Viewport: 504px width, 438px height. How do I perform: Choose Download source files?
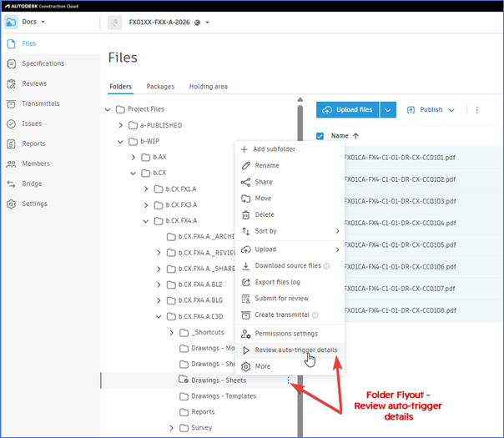pyautogui.click(x=288, y=266)
